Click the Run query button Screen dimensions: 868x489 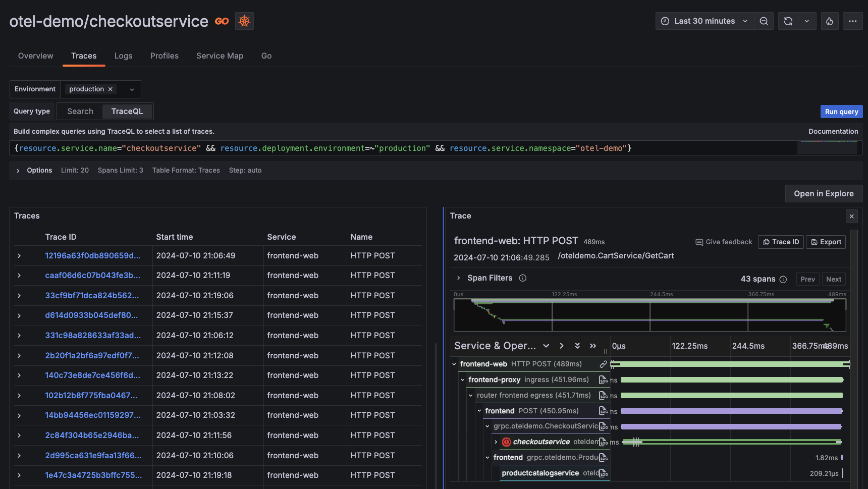point(841,111)
